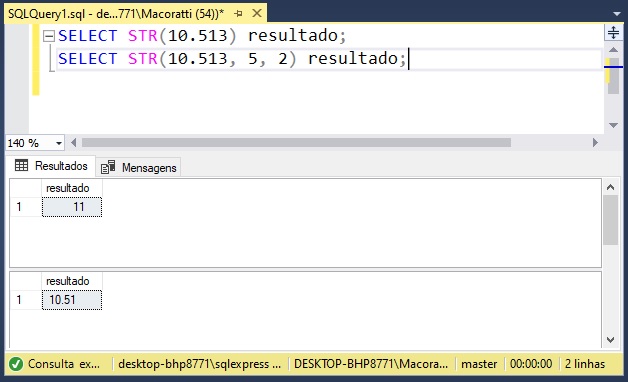Select the cell with value 10.51
The height and width of the screenshot is (382, 628).
pyautogui.click(x=72, y=300)
